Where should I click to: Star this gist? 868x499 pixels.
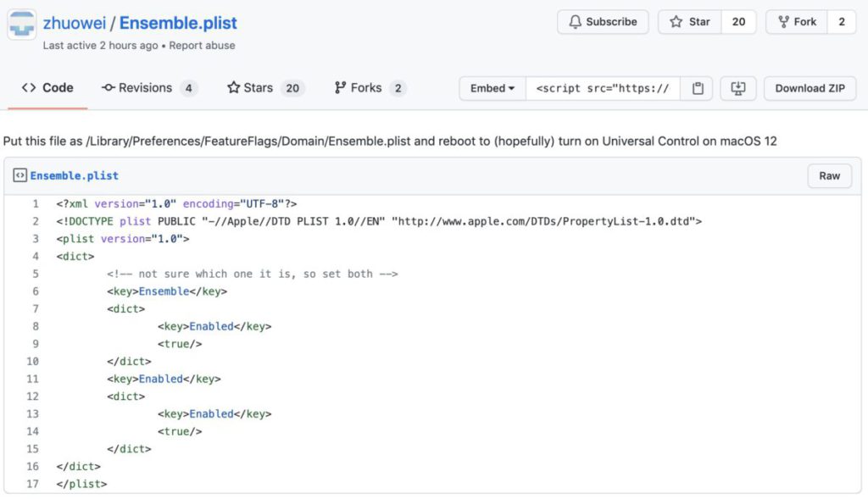[x=689, y=22]
